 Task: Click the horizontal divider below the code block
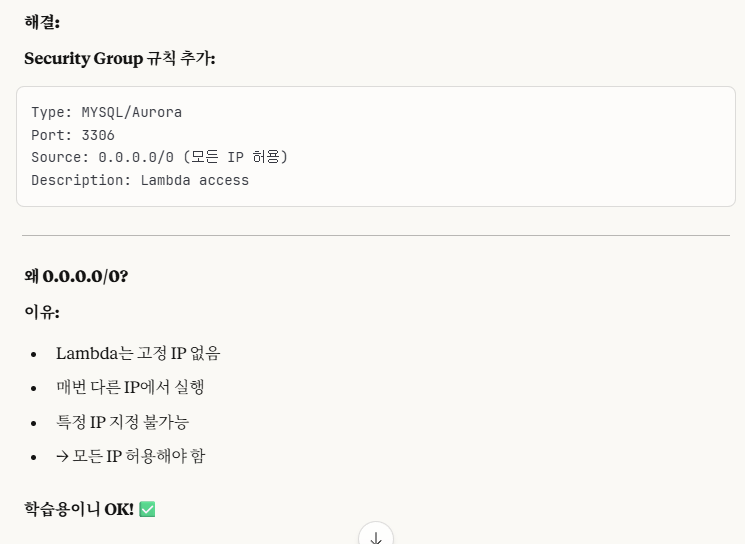click(x=376, y=235)
